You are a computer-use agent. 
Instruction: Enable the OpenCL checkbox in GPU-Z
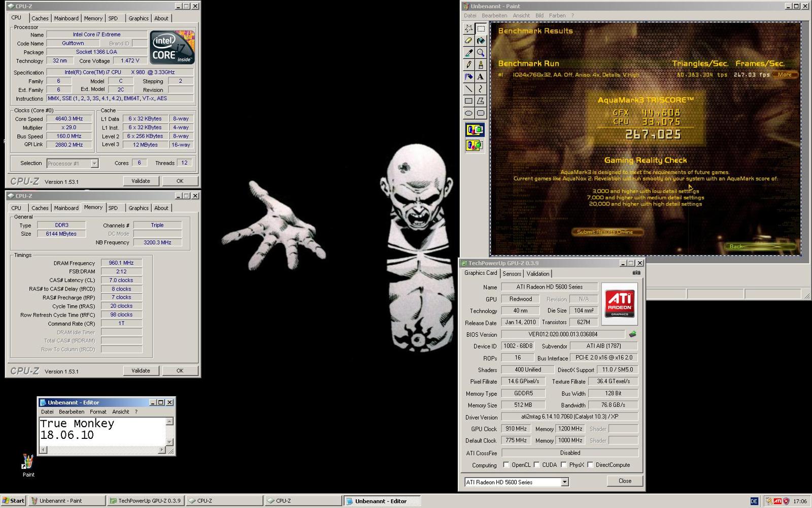pos(506,465)
